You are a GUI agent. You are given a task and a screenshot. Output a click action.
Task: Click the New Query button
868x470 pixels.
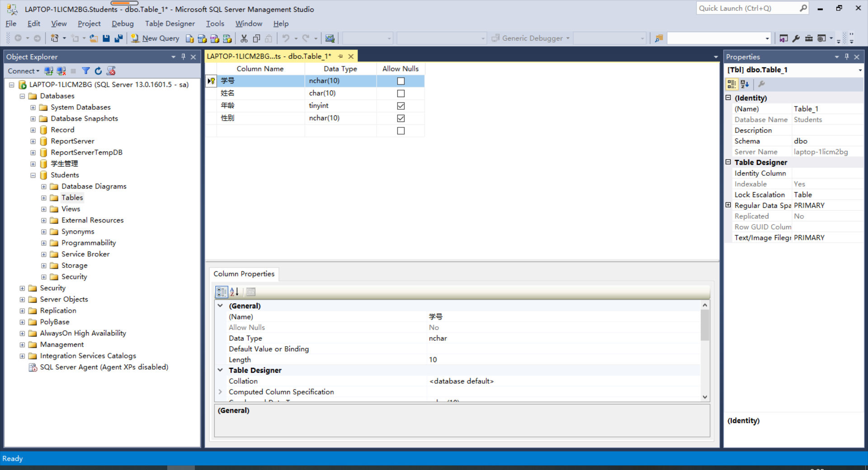[155, 38]
